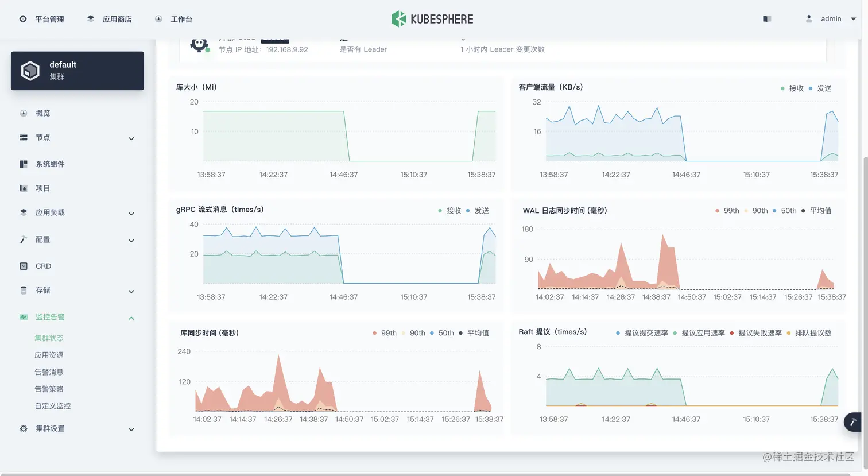Image resolution: width=868 pixels, height=476 pixels.
Task: Toggle 接收 legend in gRPC 流式消息 chart
Action: (x=449, y=211)
